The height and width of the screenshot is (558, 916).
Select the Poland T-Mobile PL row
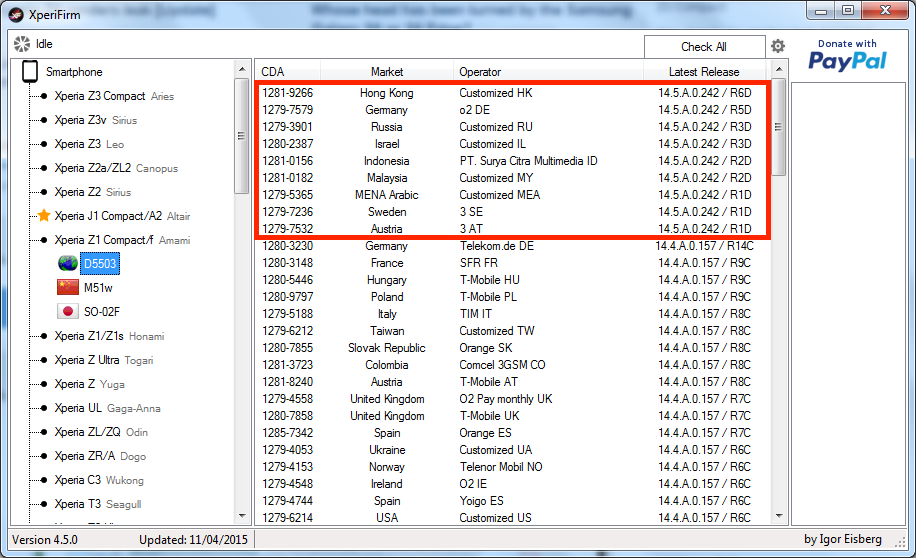(513, 297)
